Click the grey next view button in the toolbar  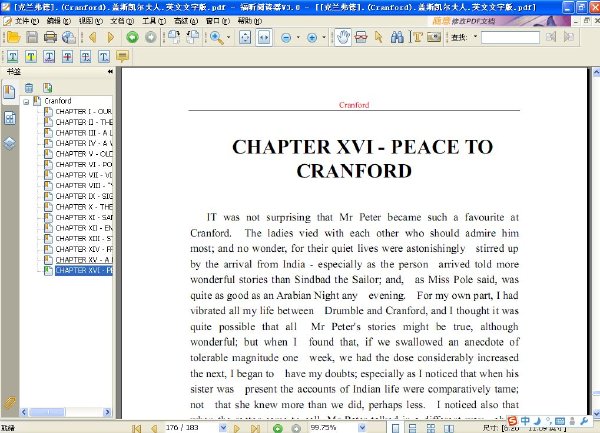click(151, 37)
